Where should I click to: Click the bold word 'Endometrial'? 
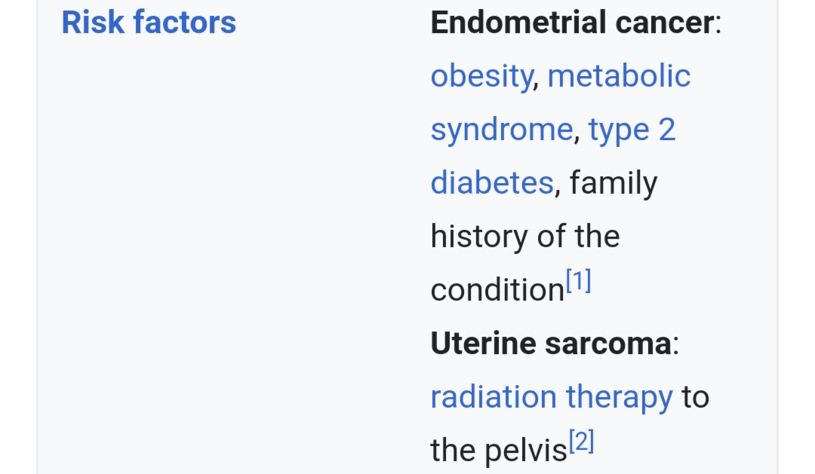(518, 22)
